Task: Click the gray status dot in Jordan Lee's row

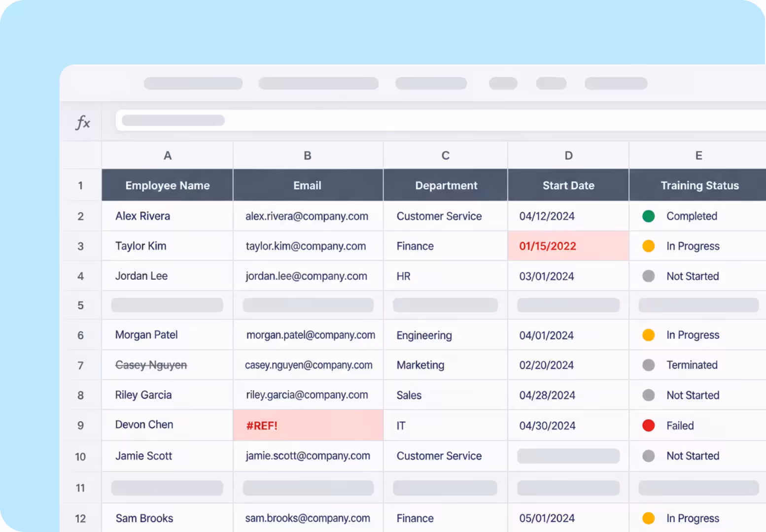Action: tap(648, 276)
